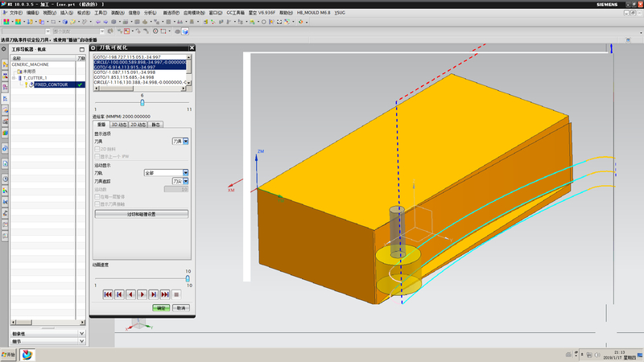Open the clock history sidebar icon
The height and width of the screenshot is (362, 644).
pyautogui.click(x=5, y=179)
